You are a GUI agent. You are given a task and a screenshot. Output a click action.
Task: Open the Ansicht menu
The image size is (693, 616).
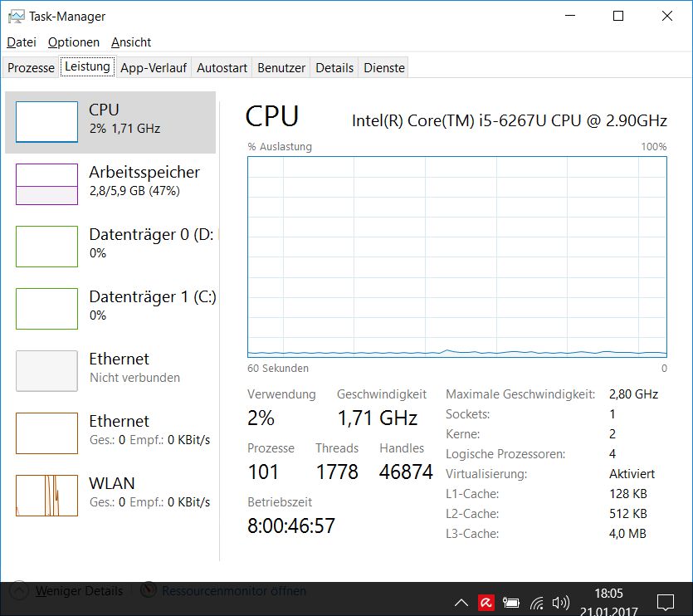[x=131, y=42]
